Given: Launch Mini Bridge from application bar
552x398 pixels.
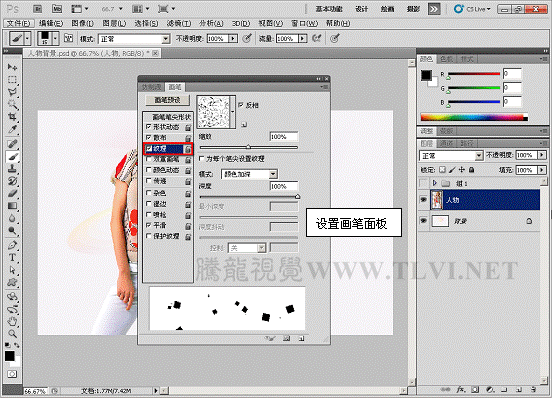Looking at the screenshot, I should [57, 9].
